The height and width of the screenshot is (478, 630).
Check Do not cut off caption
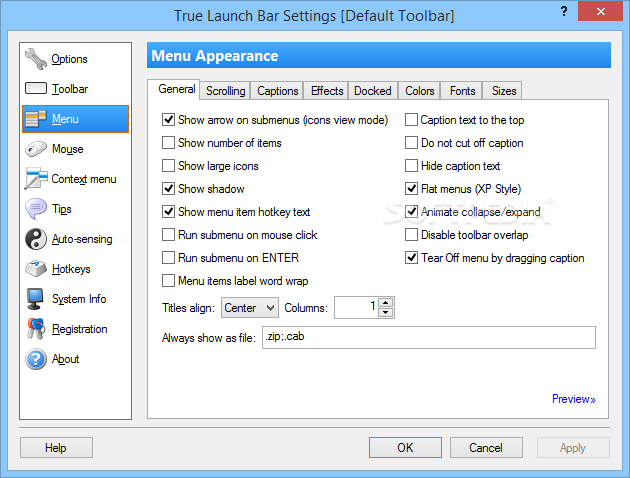click(x=411, y=143)
